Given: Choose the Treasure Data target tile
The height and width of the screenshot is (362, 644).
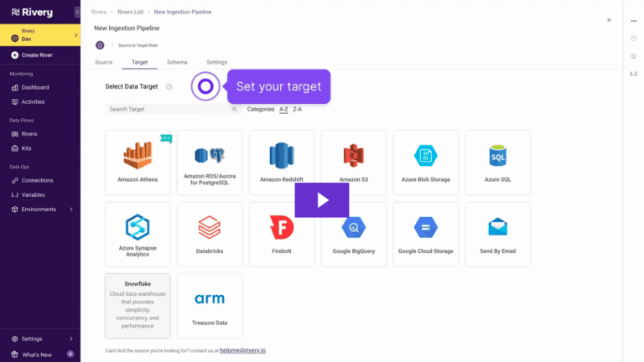Looking at the screenshot, I should tap(210, 305).
